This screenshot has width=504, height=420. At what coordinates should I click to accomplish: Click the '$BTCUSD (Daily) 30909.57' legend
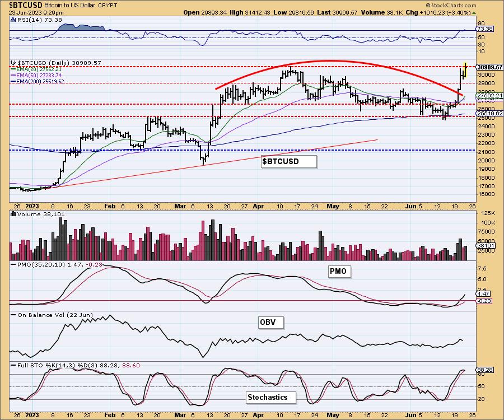click(59, 63)
